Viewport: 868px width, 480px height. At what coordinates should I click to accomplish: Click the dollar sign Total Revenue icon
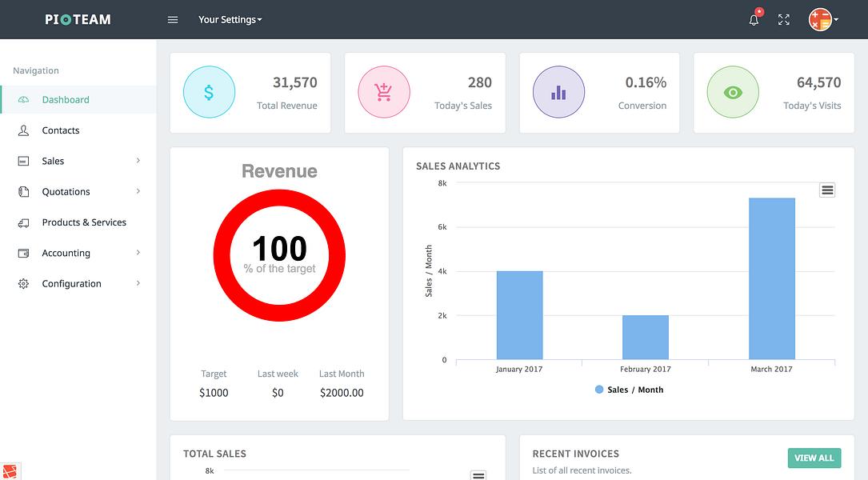(210, 92)
